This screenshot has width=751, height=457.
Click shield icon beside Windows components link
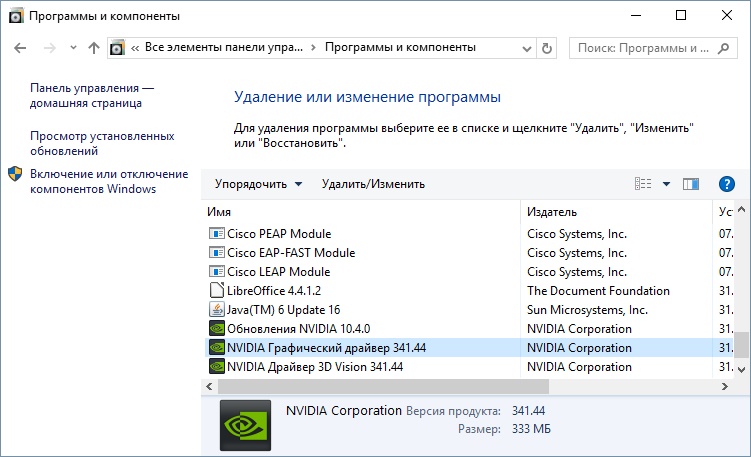[15, 173]
